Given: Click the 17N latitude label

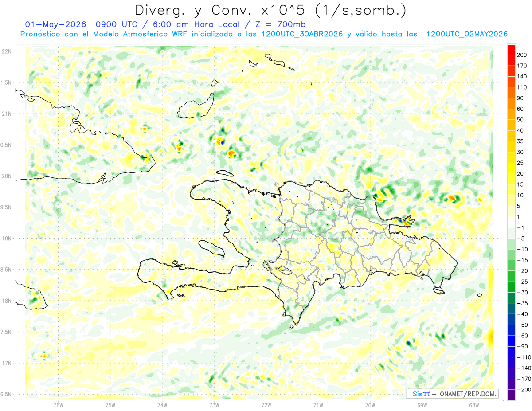Looking at the screenshot, I should click(6, 363).
